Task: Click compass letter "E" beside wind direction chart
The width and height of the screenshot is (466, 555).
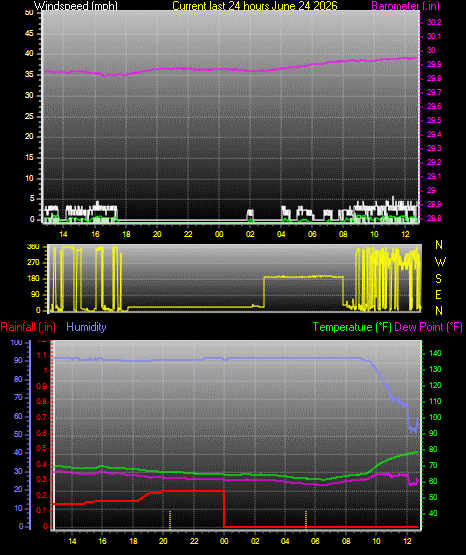Action: [438, 294]
